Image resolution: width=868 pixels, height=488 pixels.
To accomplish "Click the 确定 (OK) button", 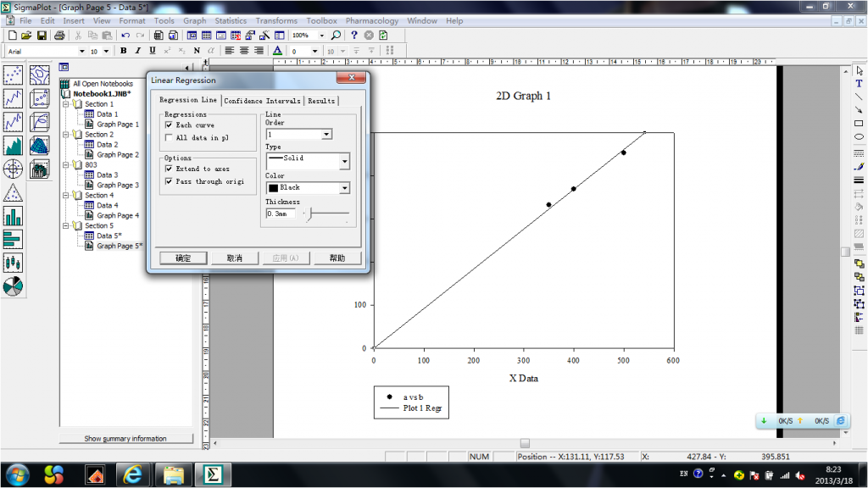I will [183, 258].
